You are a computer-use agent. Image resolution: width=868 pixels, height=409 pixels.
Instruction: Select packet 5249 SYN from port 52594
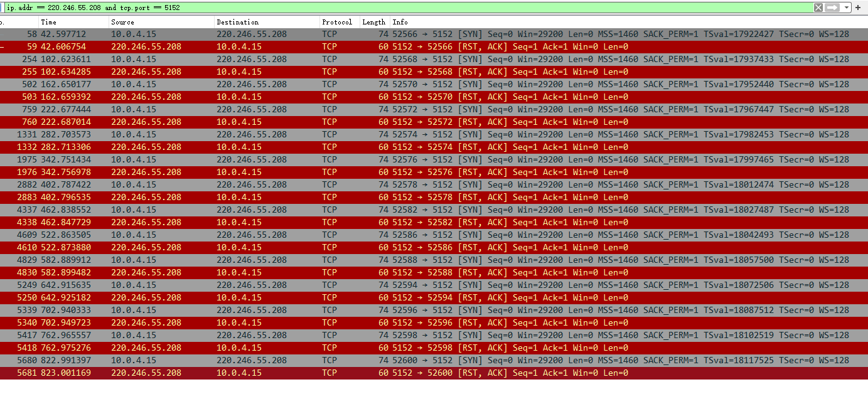(434, 285)
